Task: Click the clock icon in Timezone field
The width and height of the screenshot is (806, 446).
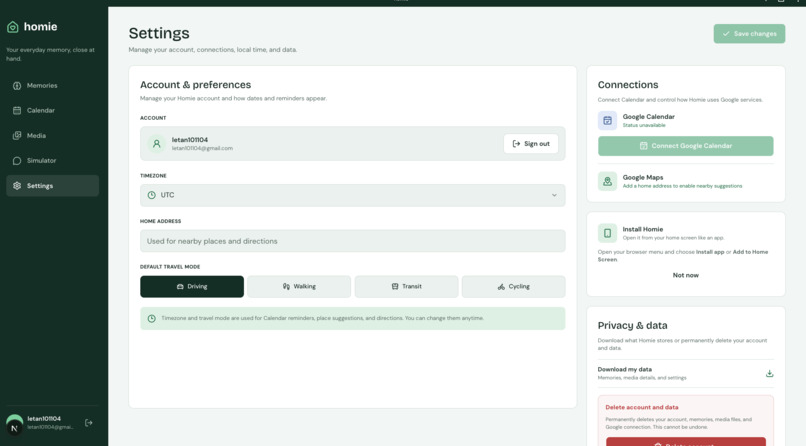Action: pos(152,195)
